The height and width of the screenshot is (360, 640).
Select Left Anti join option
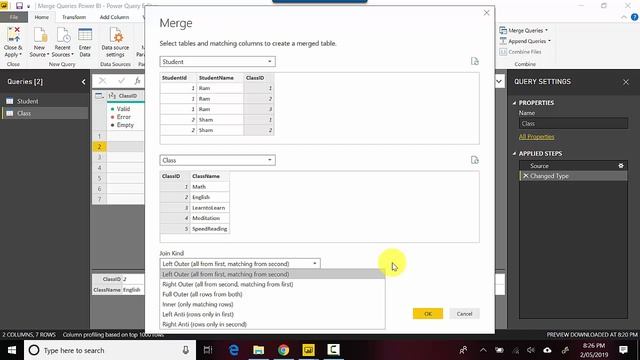click(x=272, y=314)
